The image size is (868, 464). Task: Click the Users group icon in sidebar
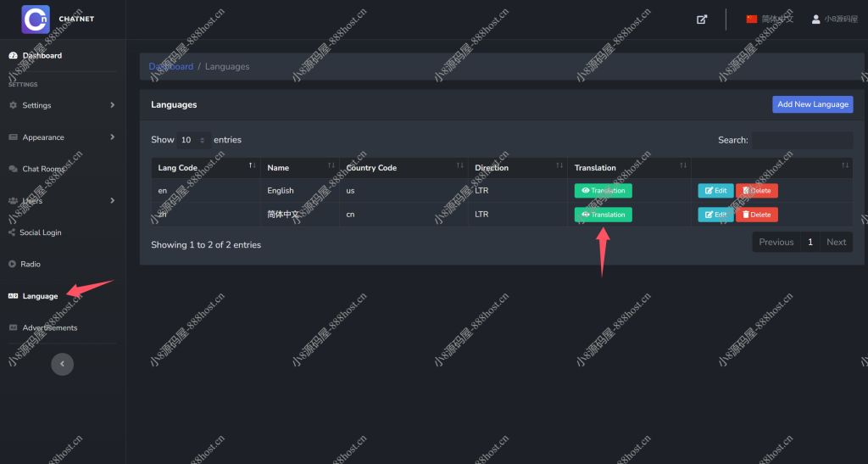pyautogui.click(x=13, y=200)
